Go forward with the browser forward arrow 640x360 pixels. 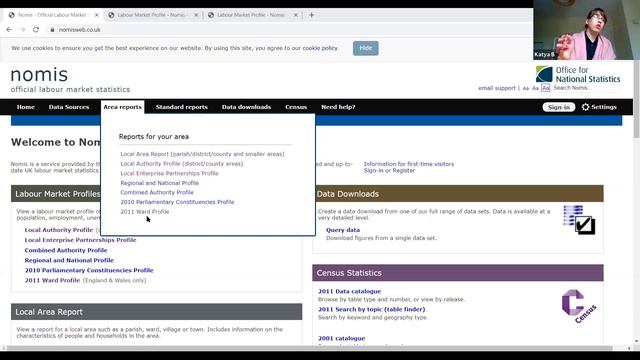pyautogui.click(x=22, y=30)
